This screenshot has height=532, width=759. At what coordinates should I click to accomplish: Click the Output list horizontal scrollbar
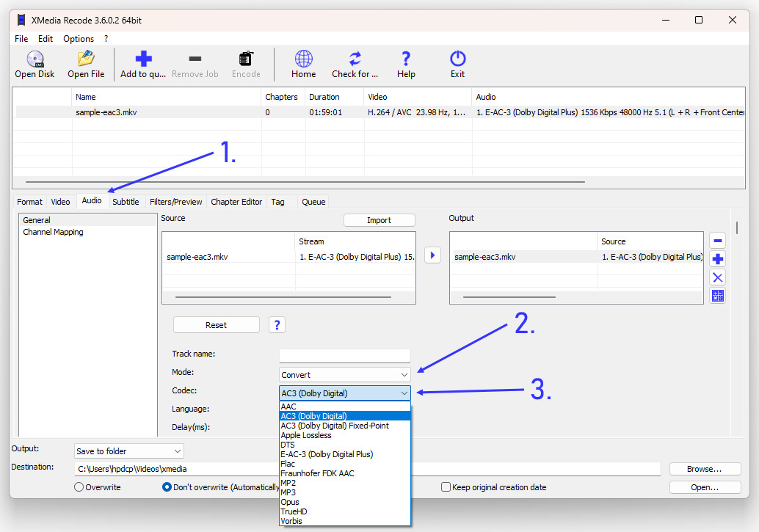pyautogui.click(x=509, y=296)
